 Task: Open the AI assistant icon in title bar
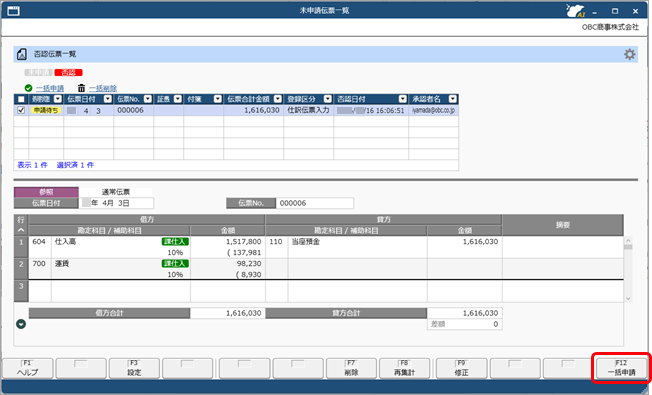pos(575,10)
